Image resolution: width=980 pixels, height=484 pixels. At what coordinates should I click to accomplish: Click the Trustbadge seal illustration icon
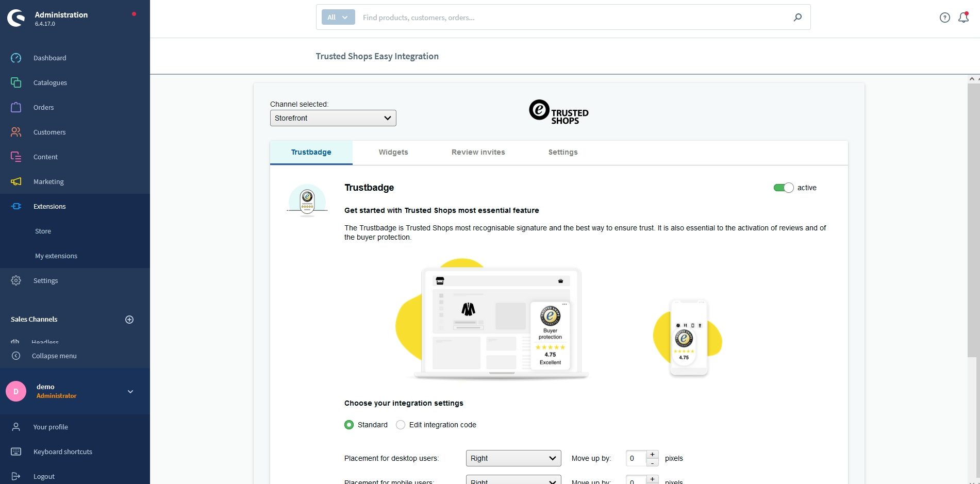click(307, 201)
